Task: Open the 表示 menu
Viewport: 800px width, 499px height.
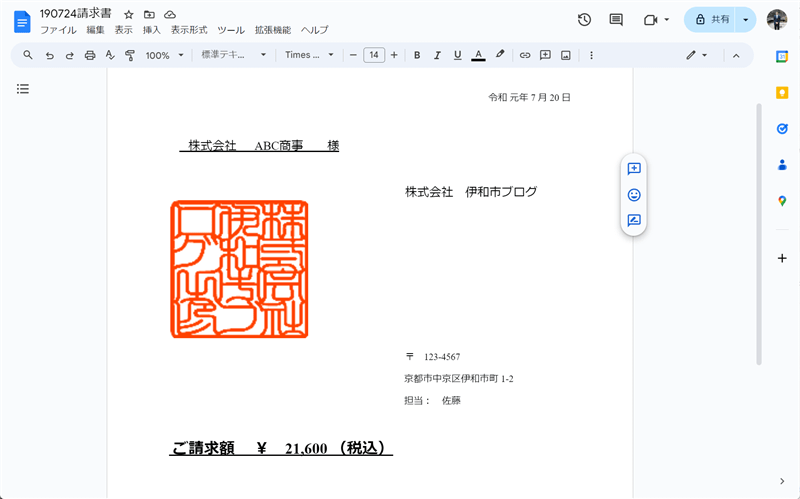Action: [123, 30]
